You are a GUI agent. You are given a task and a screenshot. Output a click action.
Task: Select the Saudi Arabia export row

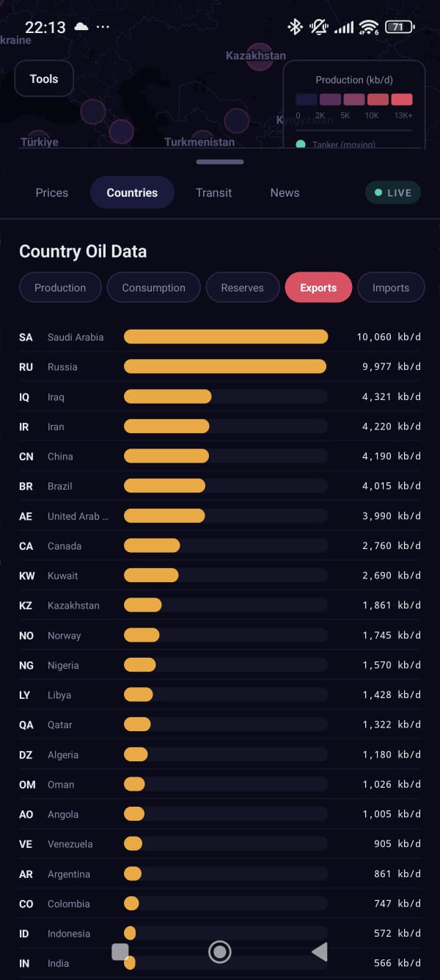pos(220,337)
